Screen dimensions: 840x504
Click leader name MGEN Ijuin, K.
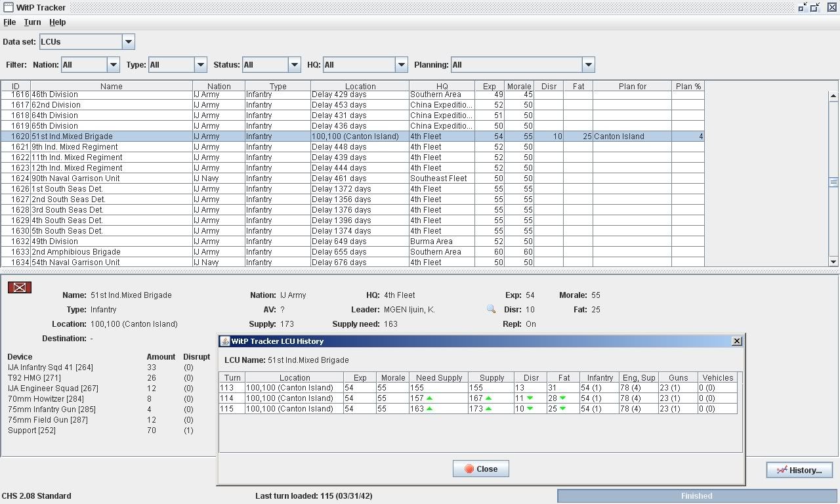click(x=409, y=310)
